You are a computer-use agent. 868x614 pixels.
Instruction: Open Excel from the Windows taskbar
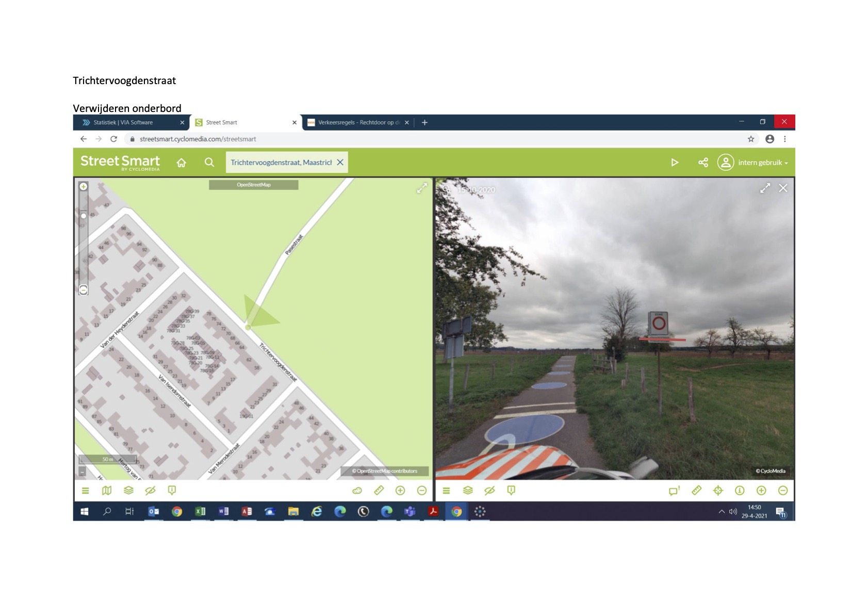click(200, 511)
